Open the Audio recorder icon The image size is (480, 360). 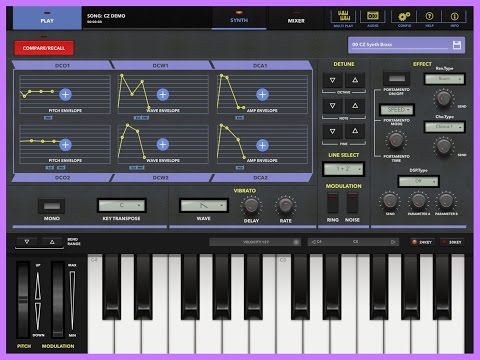372,16
